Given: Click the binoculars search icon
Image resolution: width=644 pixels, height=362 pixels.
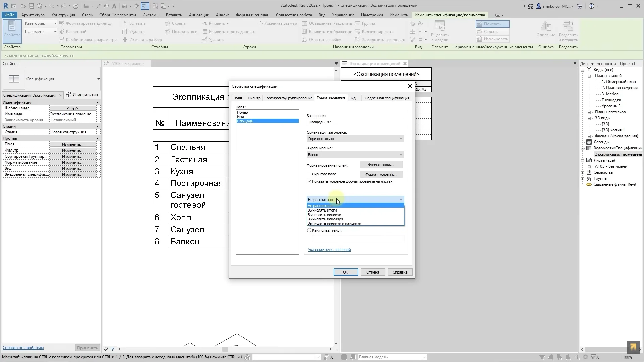Looking at the screenshot, I should click(531, 6).
